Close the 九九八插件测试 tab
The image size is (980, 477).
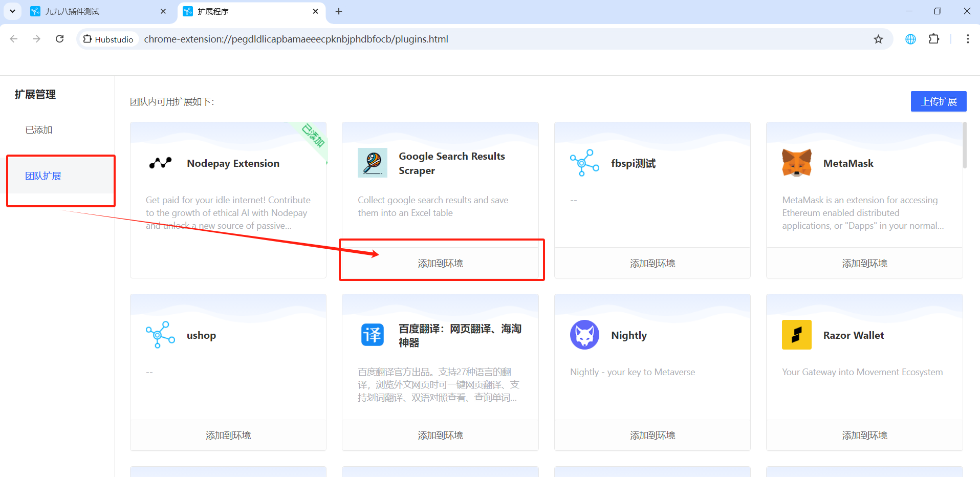click(163, 11)
